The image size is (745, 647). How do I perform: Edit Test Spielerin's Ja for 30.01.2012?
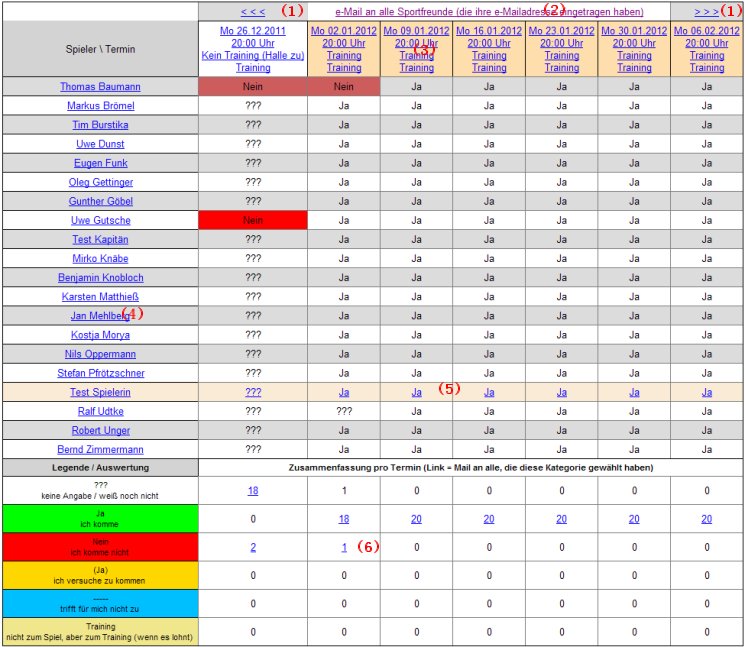coord(634,392)
